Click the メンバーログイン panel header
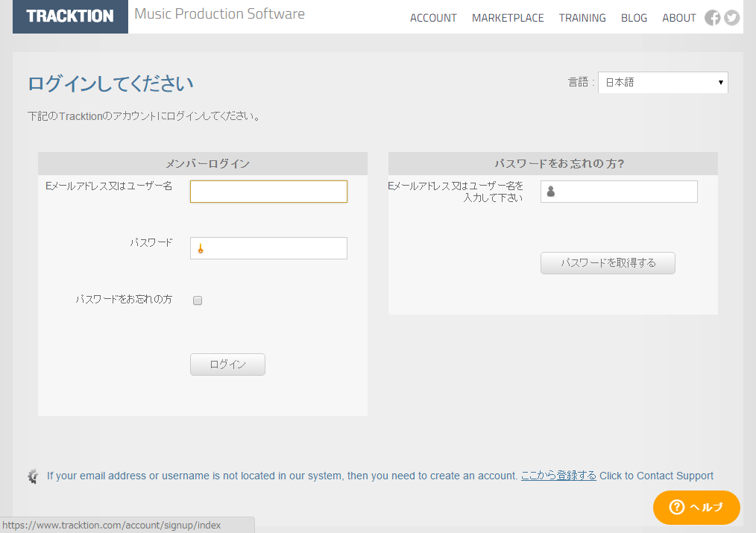Viewport: 756px width, 533px height. (203, 164)
